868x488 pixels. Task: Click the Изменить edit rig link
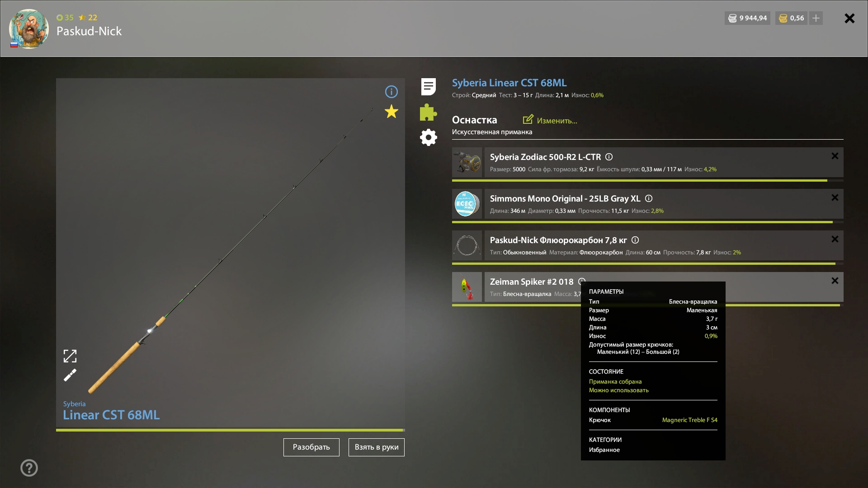click(550, 120)
